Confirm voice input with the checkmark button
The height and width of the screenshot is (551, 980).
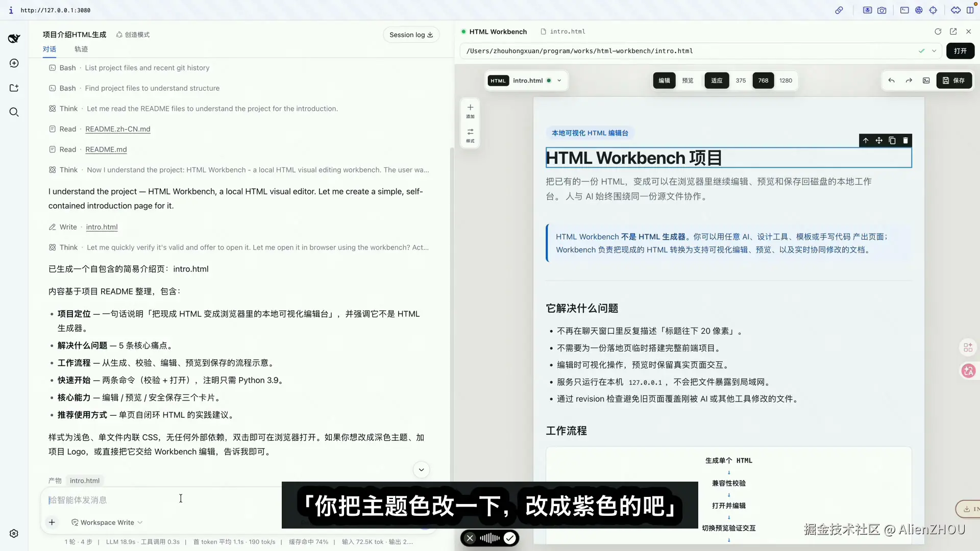[510, 538]
